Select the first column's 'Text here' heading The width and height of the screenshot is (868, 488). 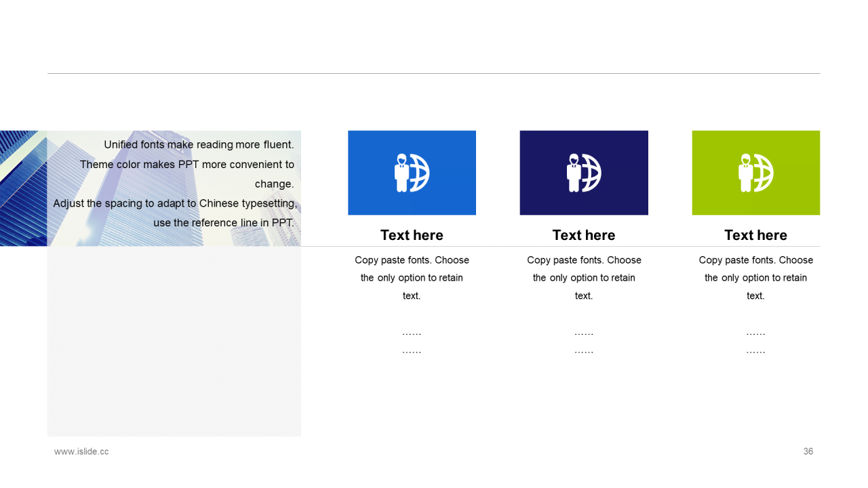(x=412, y=235)
